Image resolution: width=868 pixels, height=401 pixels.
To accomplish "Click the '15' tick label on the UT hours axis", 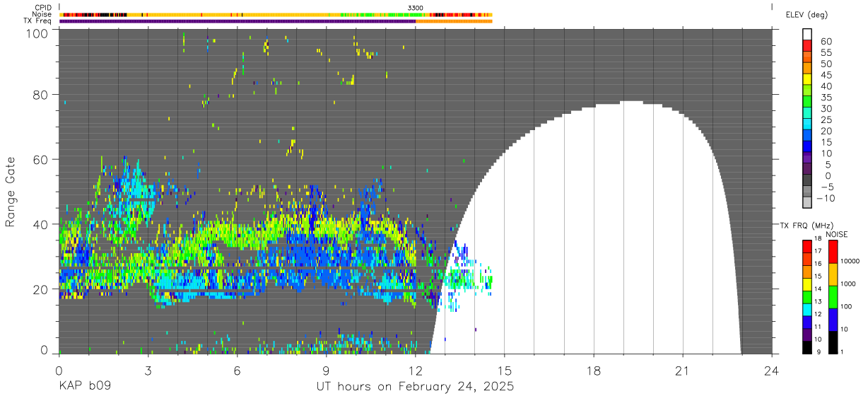I will click(x=505, y=370).
